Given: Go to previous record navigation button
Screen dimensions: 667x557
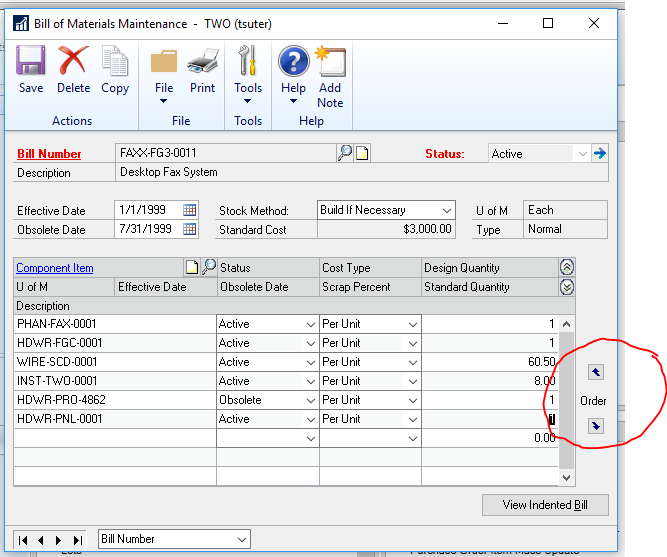Looking at the screenshot, I should [41, 540].
